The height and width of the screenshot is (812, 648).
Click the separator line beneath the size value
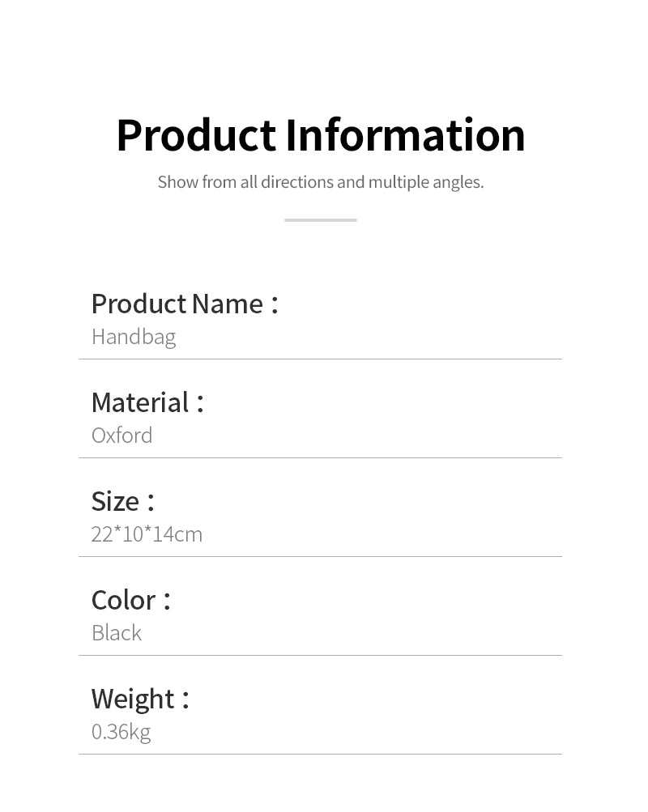click(x=320, y=556)
